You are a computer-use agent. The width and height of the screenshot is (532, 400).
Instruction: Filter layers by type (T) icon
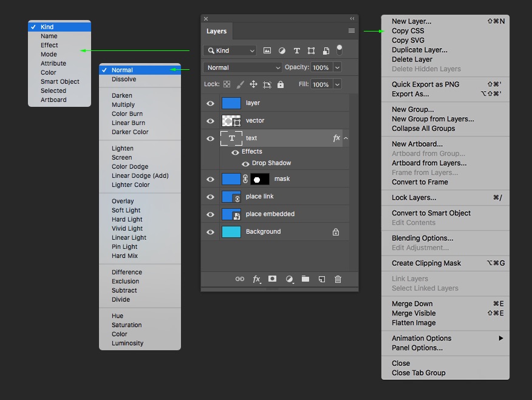pyautogui.click(x=297, y=51)
